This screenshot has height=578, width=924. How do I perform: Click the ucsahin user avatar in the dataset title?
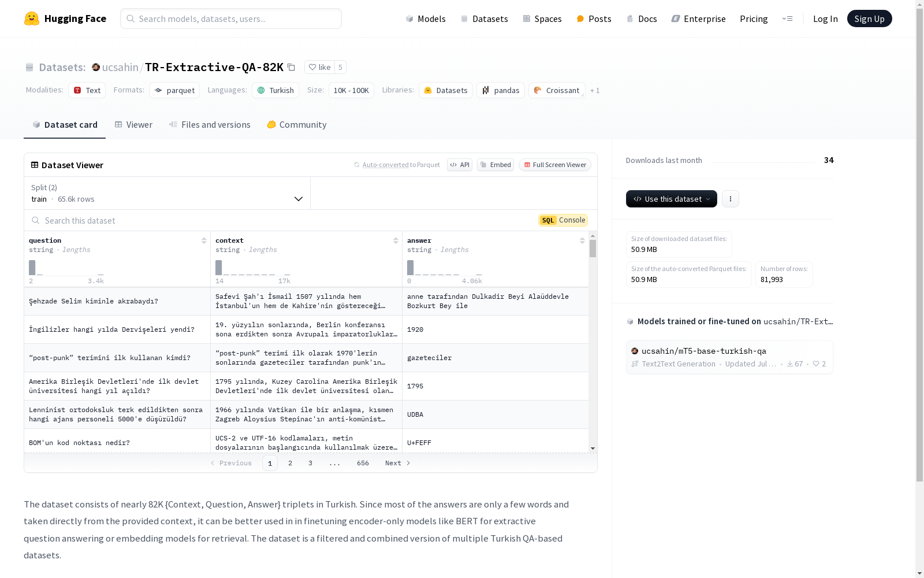click(x=96, y=67)
